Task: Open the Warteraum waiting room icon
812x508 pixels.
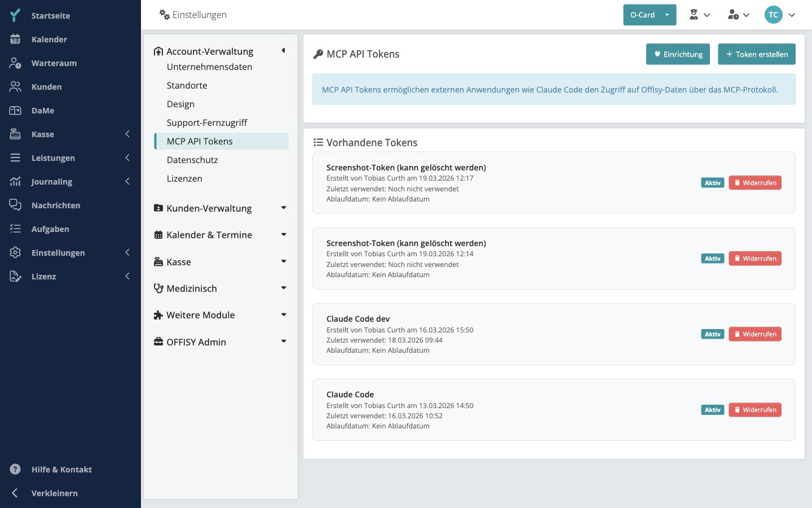Action: click(x=15, y=63)
